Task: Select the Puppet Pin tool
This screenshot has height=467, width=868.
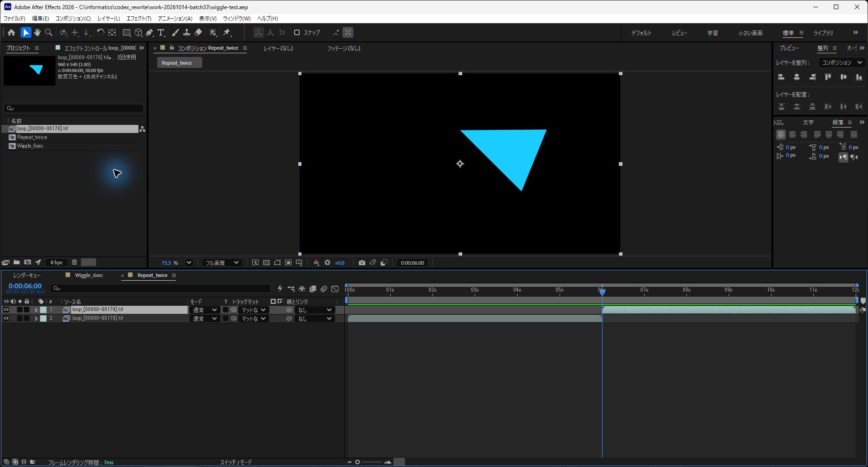Action: (x=227, y=32)
